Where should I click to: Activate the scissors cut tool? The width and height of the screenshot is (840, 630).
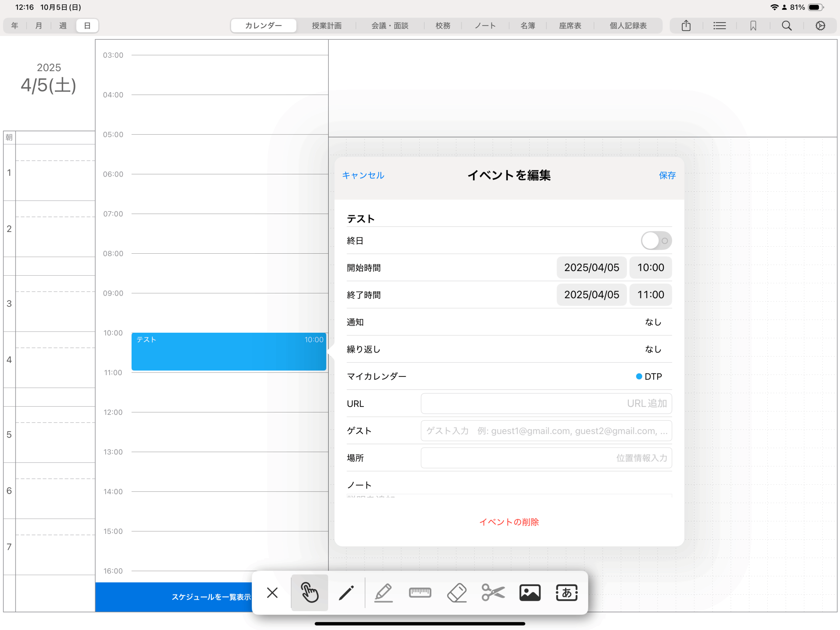[x=493, y=592]
